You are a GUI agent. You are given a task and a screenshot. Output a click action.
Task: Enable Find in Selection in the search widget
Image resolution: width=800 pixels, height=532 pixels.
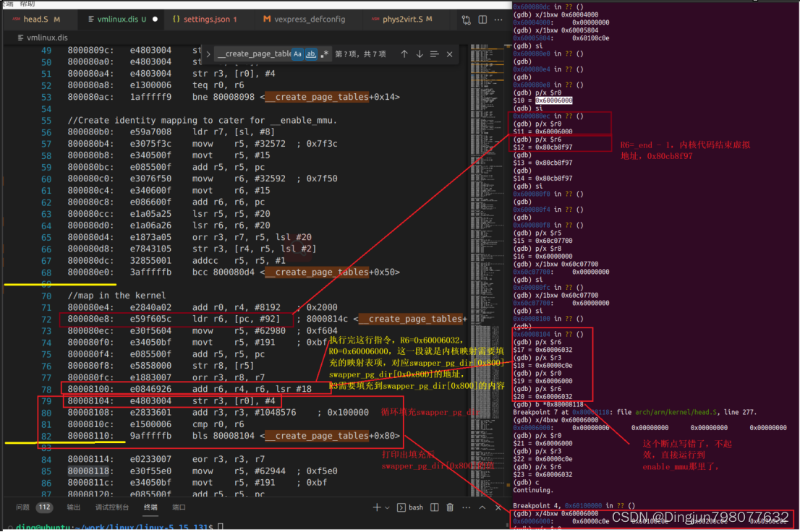tap(433, 55)
